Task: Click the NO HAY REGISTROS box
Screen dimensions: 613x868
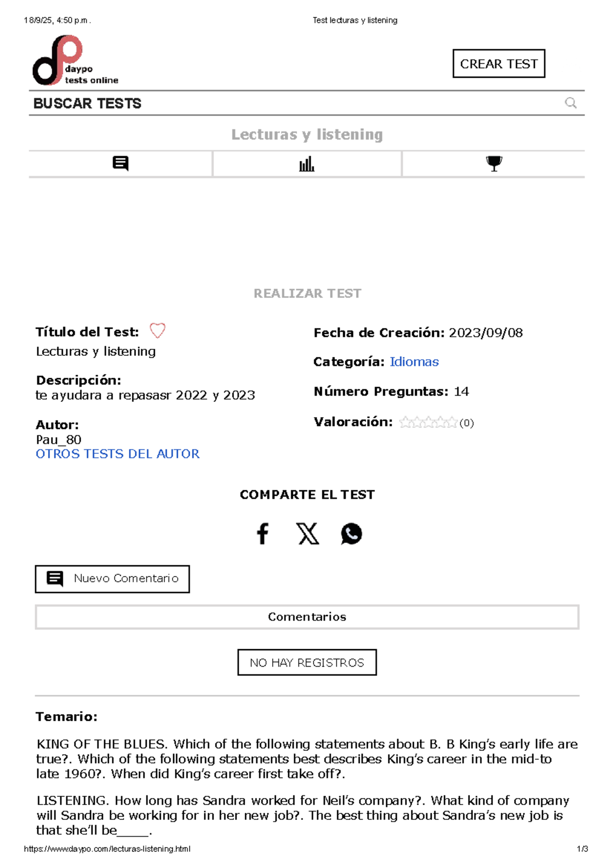Action: point(307,663)
